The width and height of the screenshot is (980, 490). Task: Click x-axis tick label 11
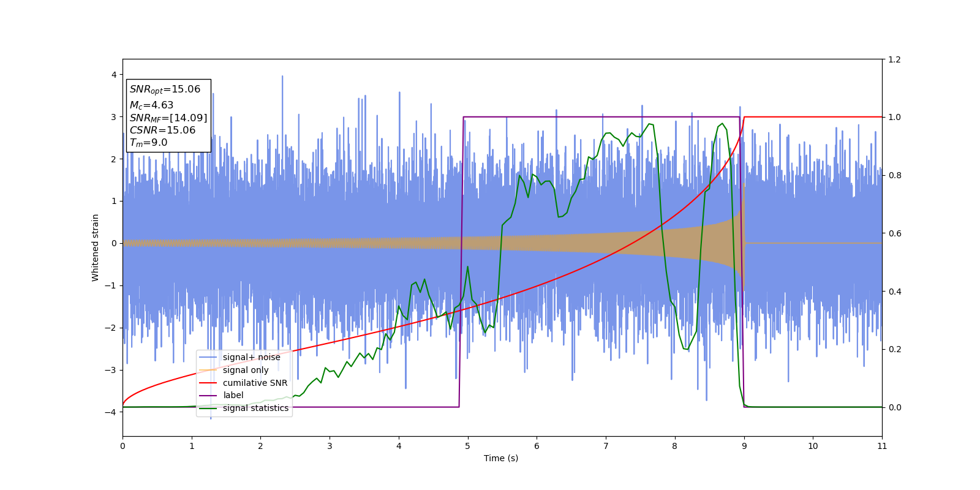pos(882,446)
